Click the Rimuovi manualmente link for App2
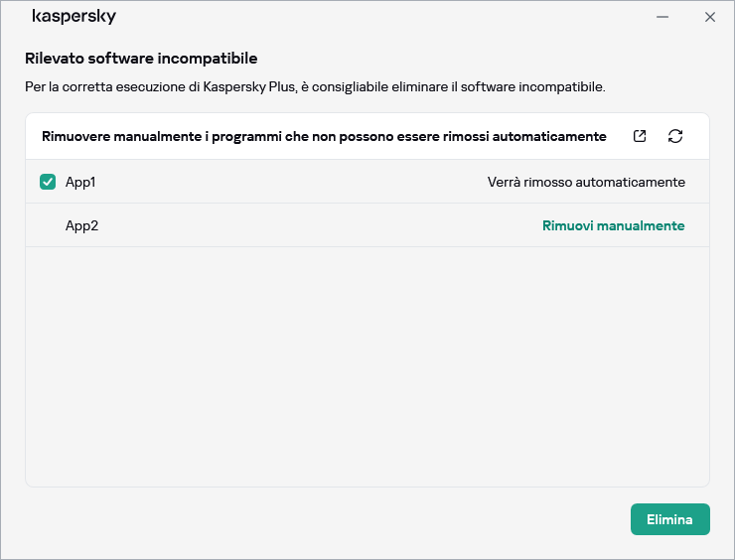Screen dimensions: 735x560 point(613,225)
